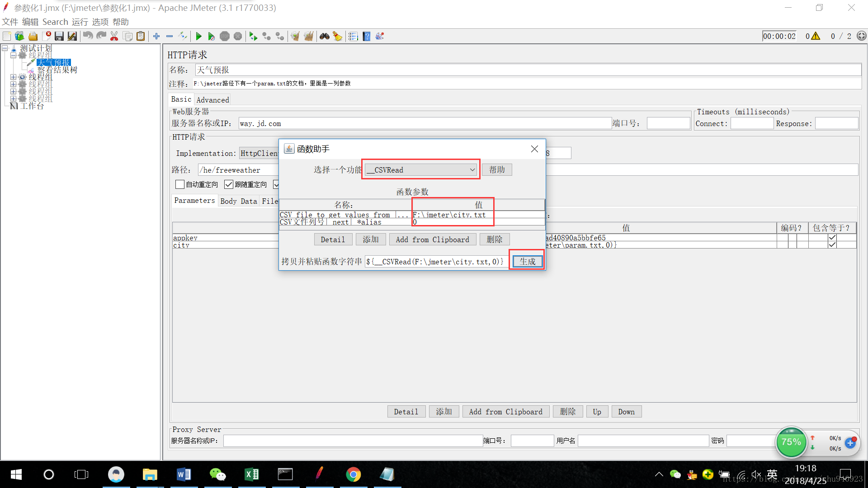The width and height of the screenshot is (868, 488).
Task: Click the Clear All broom icon
Action: [x=309, y=36]
